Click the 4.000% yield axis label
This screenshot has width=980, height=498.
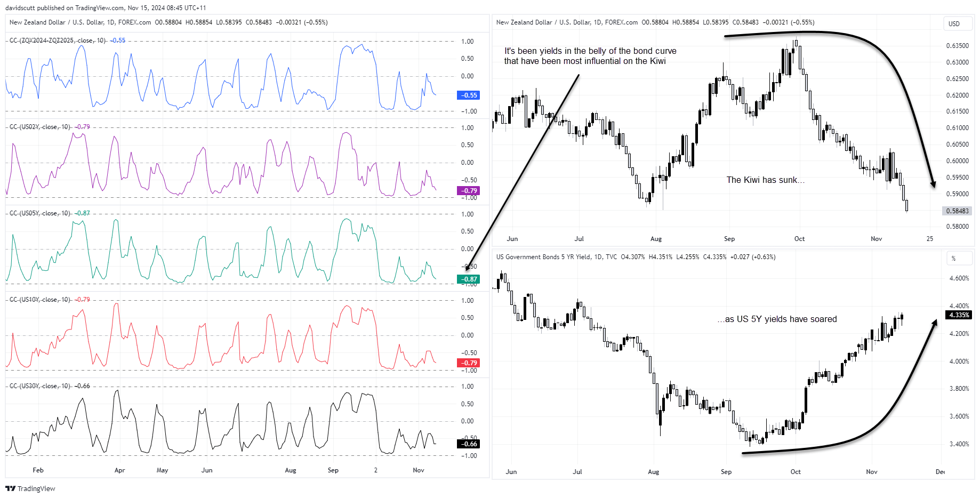pyautogui.click(x=959, y=362)
